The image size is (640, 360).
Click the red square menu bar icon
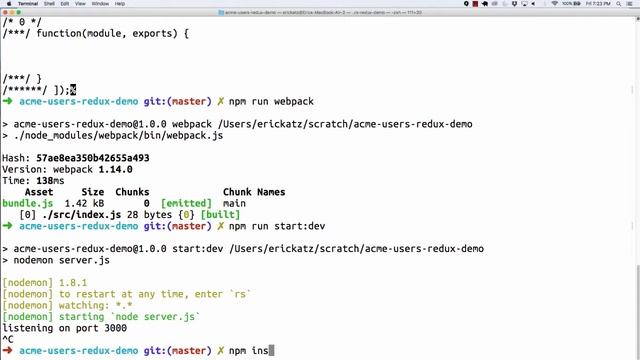tap(476, 4)
